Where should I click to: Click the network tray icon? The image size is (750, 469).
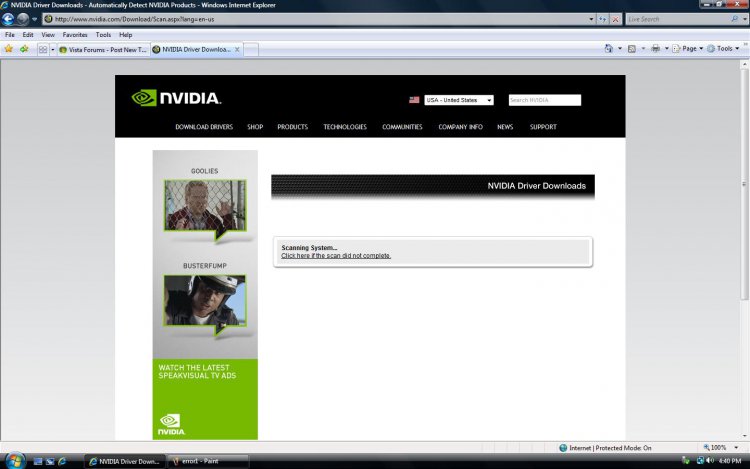click(x=700, y=461)
